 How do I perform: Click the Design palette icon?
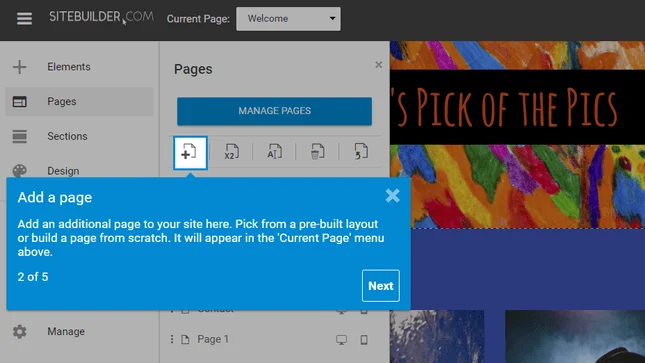click(19, 170)
